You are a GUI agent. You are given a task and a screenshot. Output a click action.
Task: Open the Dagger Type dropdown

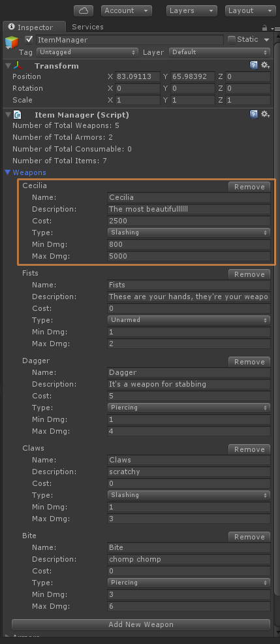(x=189, y=408)
